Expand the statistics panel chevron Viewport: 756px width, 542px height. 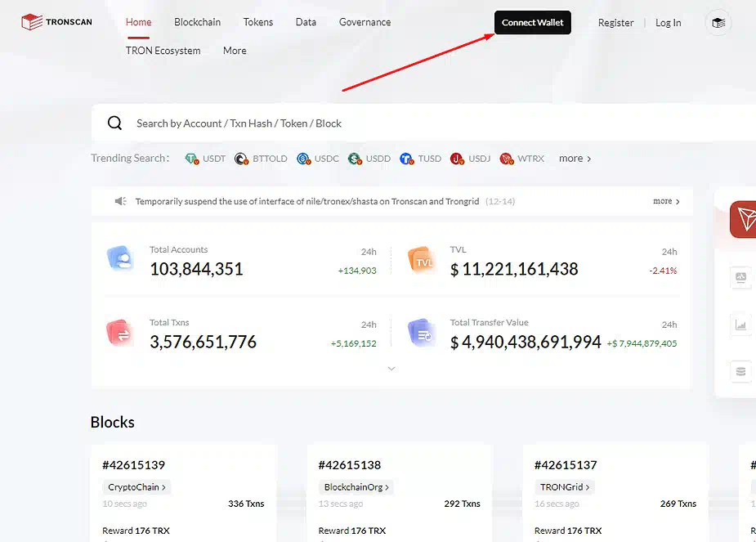[391, 369]
